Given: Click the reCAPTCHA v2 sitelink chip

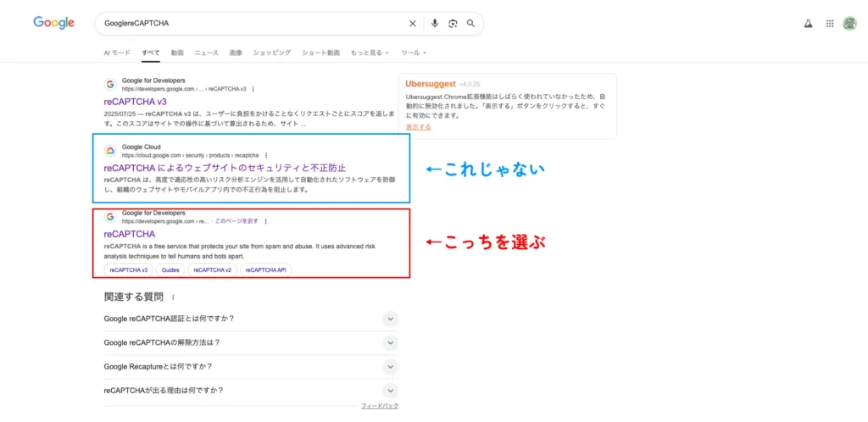Looking at the screenshot, I should [x=212, y=270].
